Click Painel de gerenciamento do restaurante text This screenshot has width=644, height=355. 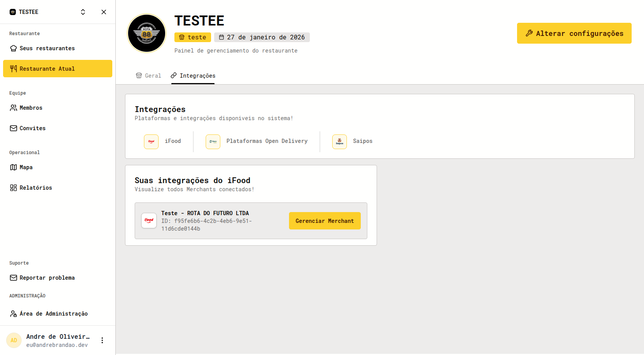click(236, 51)
